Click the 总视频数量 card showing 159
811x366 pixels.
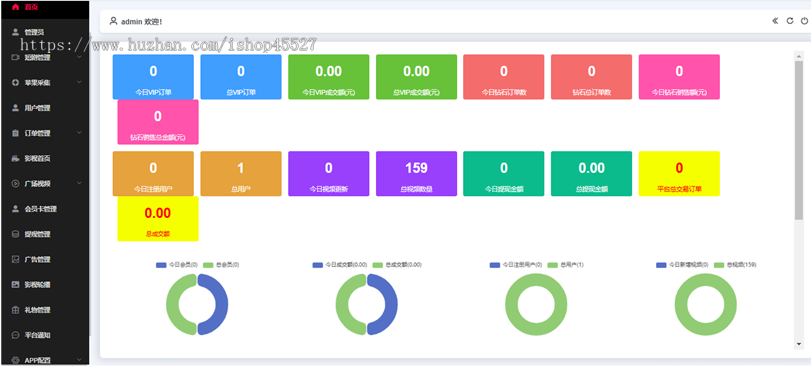pos(416,174)
